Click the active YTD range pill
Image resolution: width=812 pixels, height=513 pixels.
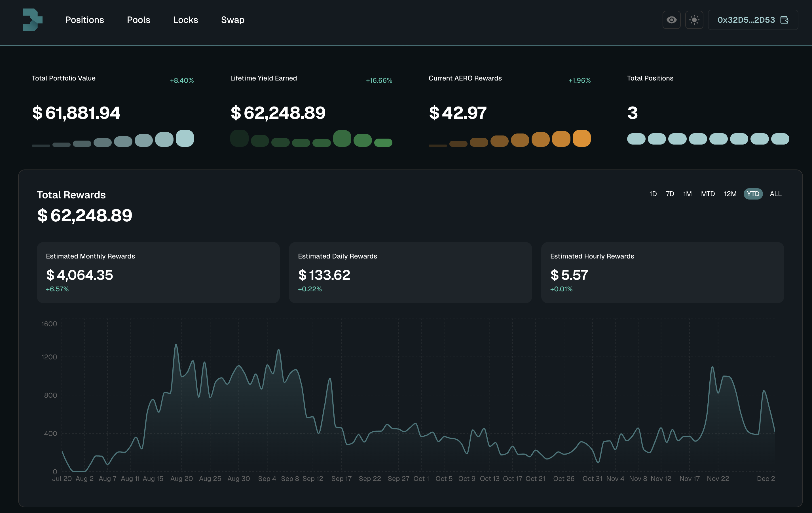[x=753, y=194]
